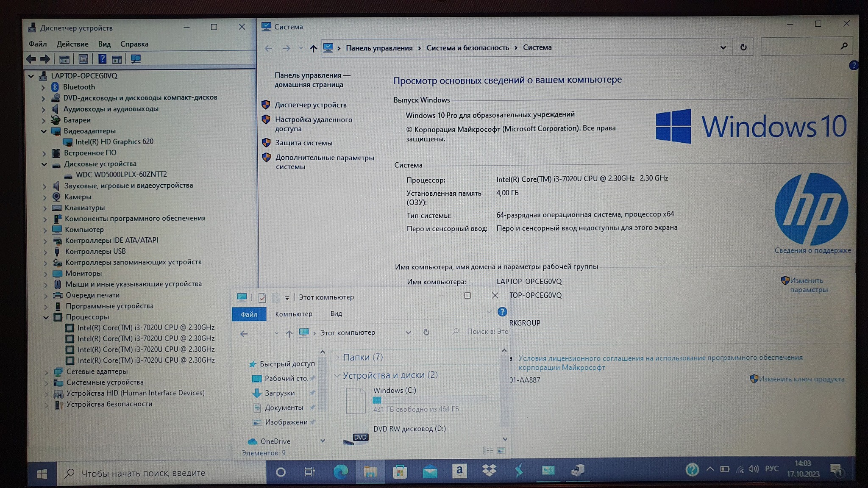
Task: Expand the Сетевые адаптеры tree node
Action: pos(46,372)
